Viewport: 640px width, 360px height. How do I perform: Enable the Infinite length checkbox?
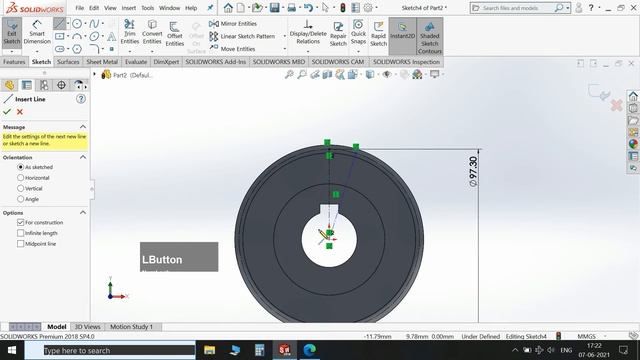[x=20, y=233]
